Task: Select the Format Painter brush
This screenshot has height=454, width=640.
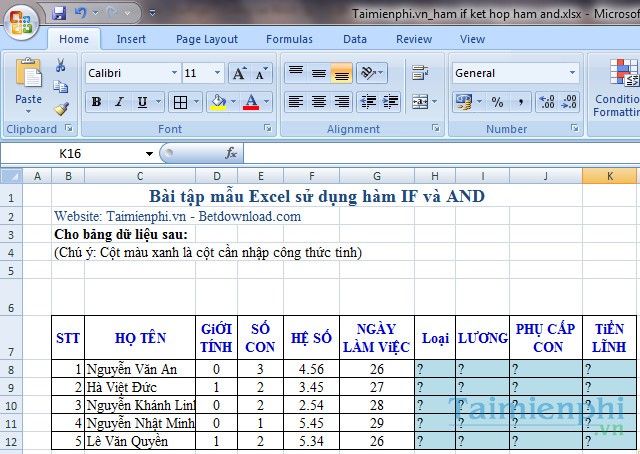Action: pyautogui.click(x=61, y=109)
